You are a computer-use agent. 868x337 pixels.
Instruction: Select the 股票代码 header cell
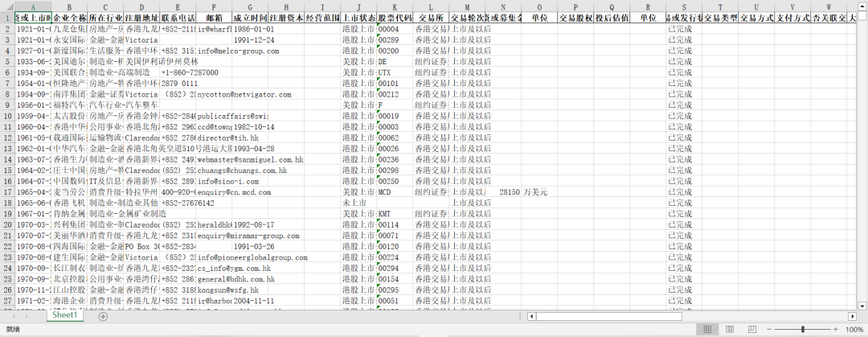[x=395, y=18]
